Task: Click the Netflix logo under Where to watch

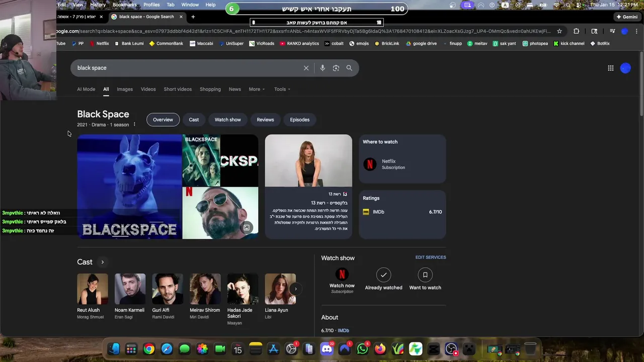Action: pos(370,164)
